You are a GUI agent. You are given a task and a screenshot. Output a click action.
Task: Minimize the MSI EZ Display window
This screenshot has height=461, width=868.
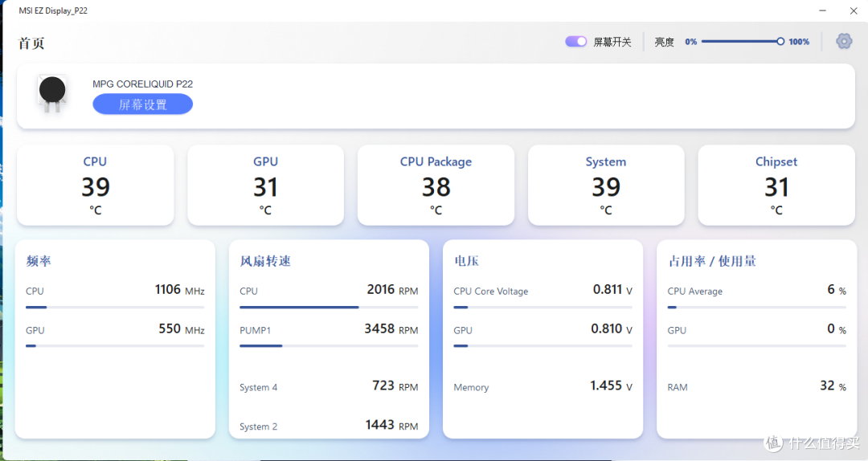pyautogui.click(x=823, y=10)
